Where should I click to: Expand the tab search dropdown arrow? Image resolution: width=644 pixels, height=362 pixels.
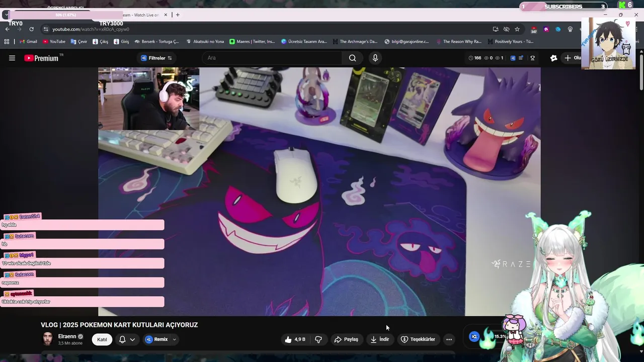[6, 15]
